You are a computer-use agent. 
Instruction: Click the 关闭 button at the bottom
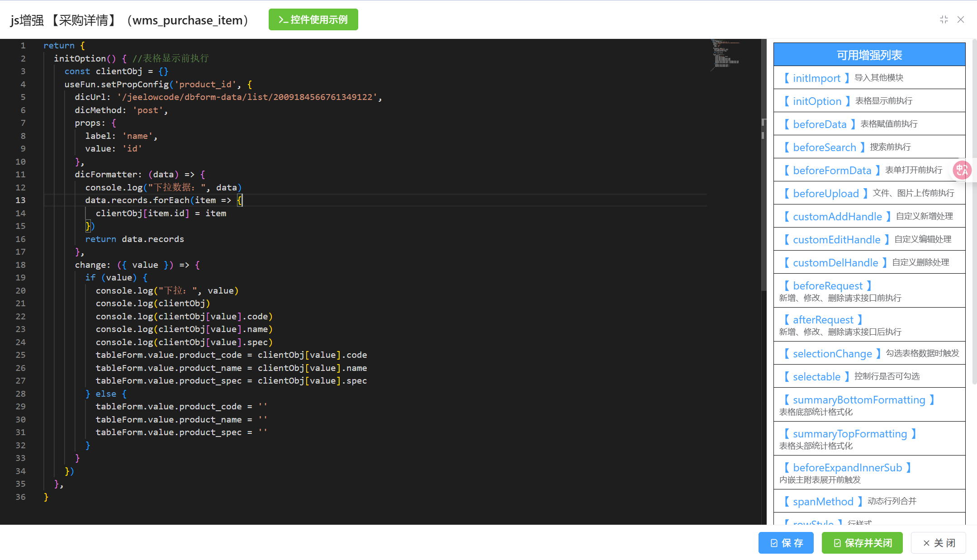coord(939,543)
